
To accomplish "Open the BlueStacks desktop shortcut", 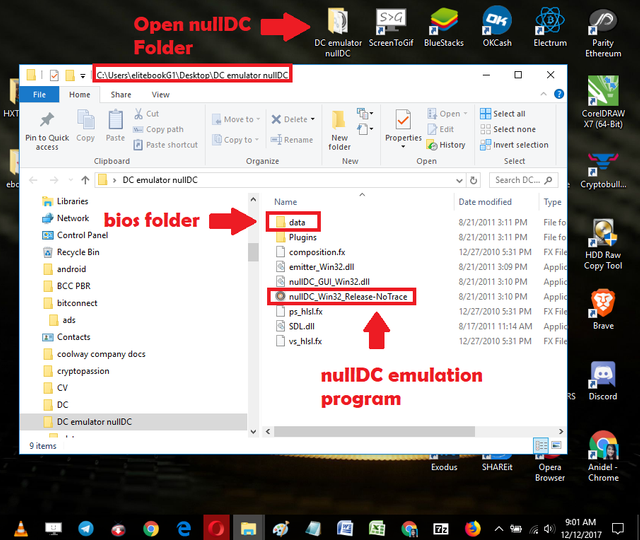I will pyautogui.click(x=444, y=27).
